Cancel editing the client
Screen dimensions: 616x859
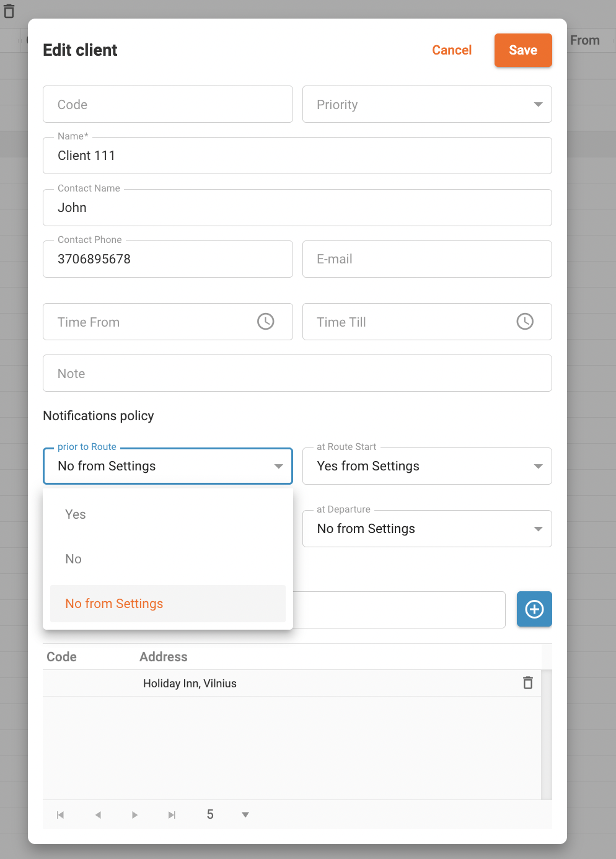[452, 50]
